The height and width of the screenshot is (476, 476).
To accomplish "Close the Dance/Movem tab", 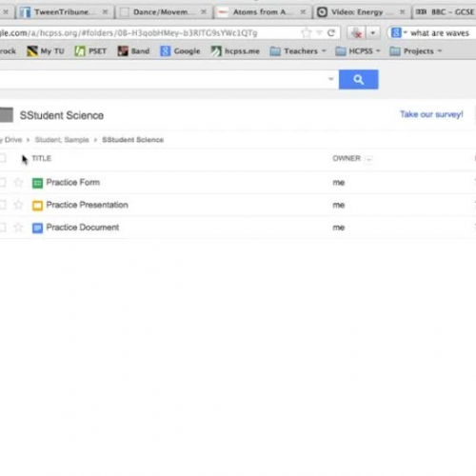I will point(204,12).
